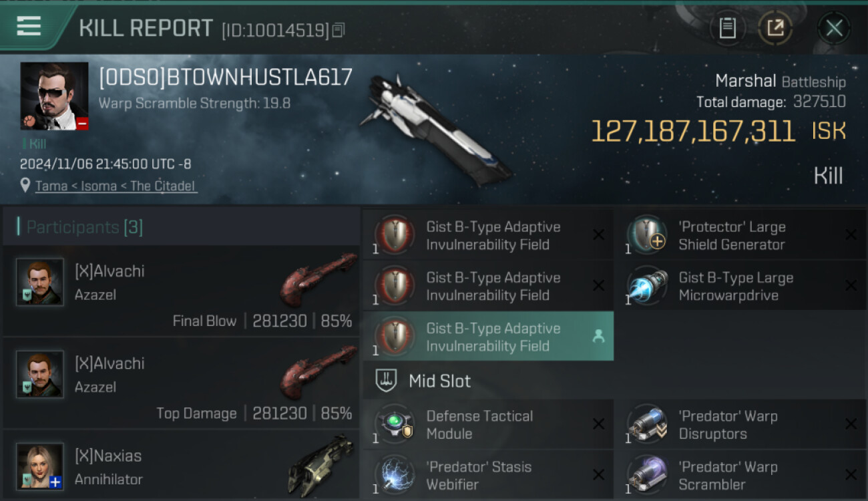
Task: Click the Defense Tactical Module icon
Action: [x=395, y=425]
